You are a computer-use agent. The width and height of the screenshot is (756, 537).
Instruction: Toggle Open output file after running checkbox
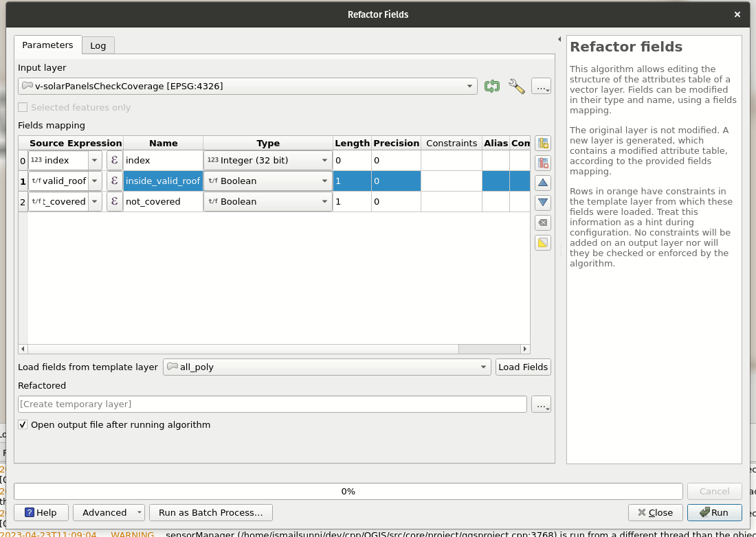pyautogui.click(x=23, y=425)
